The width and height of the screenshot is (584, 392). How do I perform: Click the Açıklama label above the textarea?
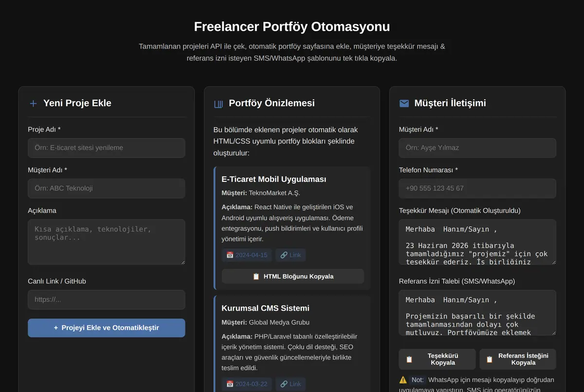(x=42, y=211)
